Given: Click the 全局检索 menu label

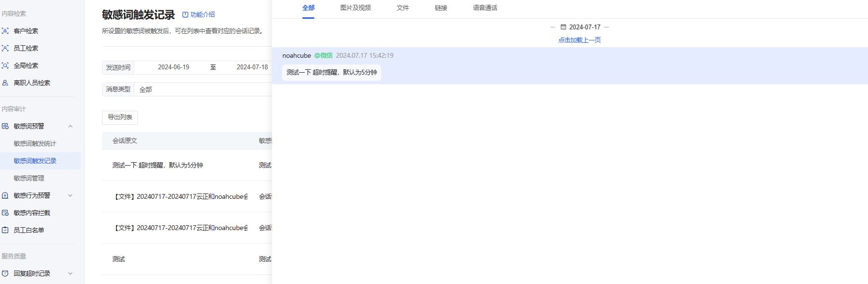Looking at the screenshot, I should click(26, 65).
